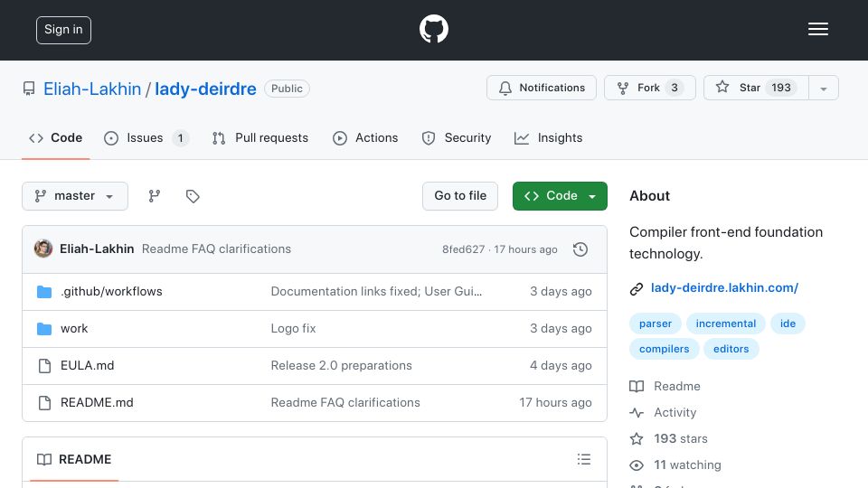Click the Sign in button
Viewport: 868px width, 488px height.
pyautogui.click(x=63, y=30)
